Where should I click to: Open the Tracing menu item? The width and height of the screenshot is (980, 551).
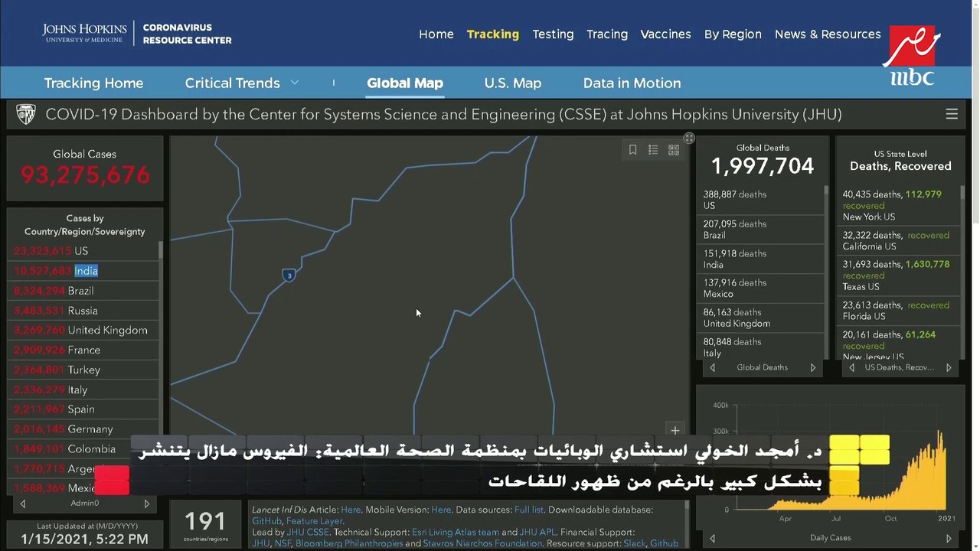pos(607,34)
